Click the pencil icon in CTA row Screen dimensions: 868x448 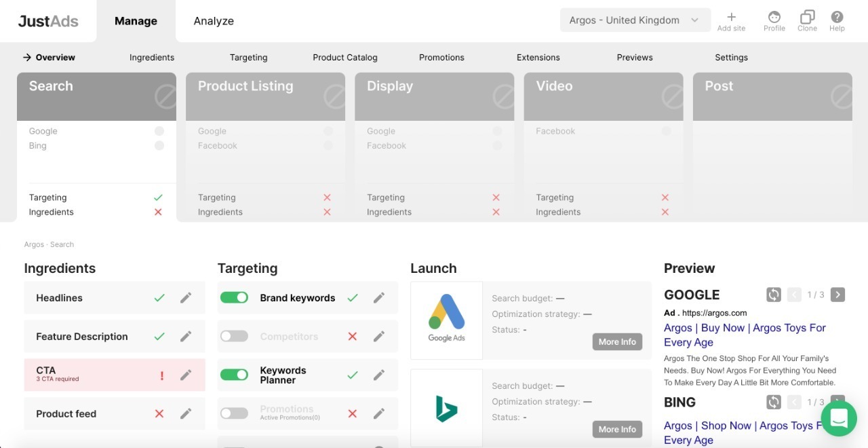(x=186, y=375)
